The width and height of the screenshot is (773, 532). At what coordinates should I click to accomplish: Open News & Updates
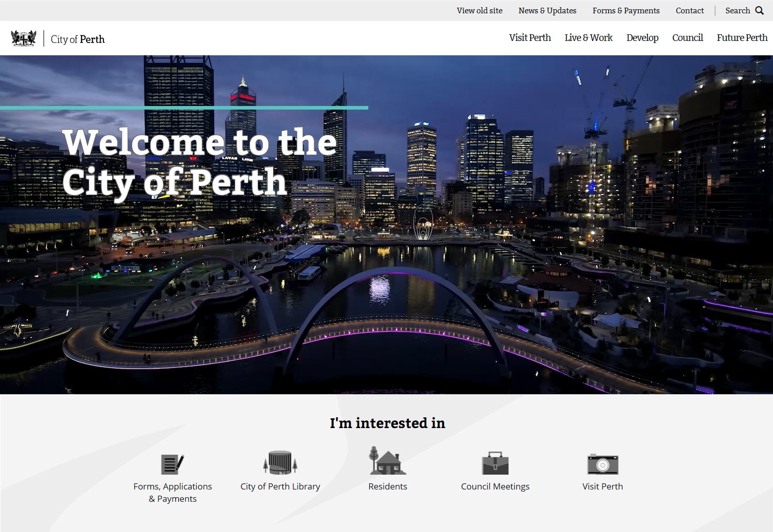[x=547, y=10]
